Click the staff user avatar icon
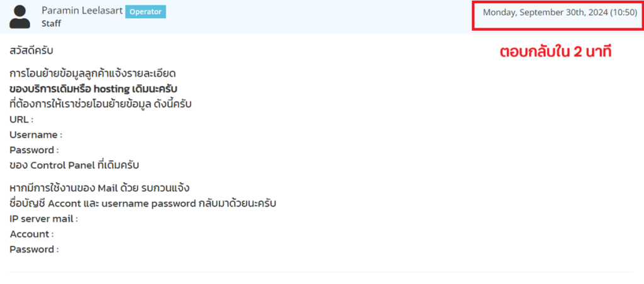 click(x=19, y=17)
